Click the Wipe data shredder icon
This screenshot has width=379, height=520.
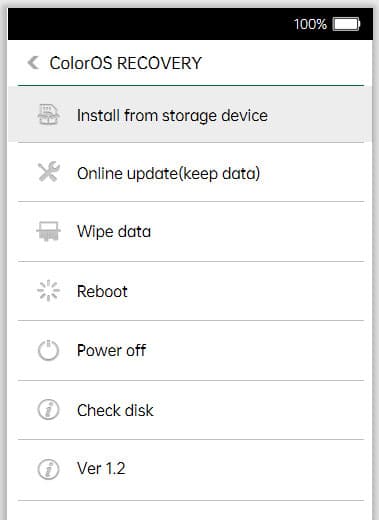point(48,231)
